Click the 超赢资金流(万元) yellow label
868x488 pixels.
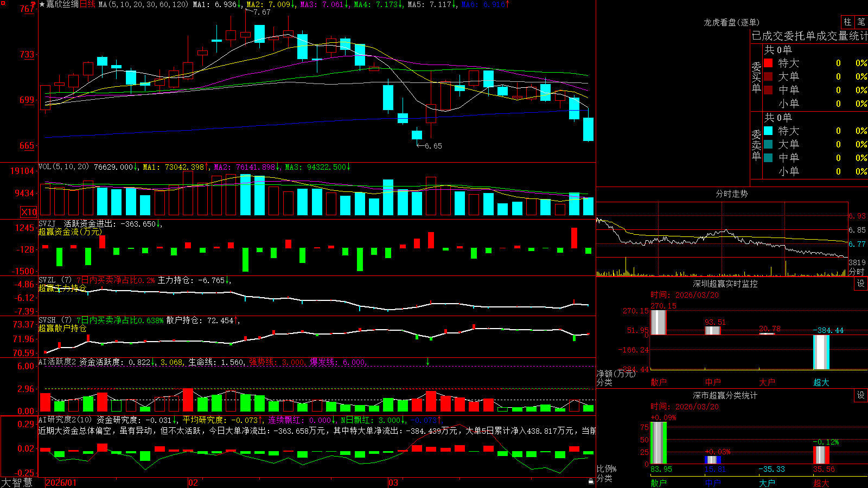click(70, 232)
